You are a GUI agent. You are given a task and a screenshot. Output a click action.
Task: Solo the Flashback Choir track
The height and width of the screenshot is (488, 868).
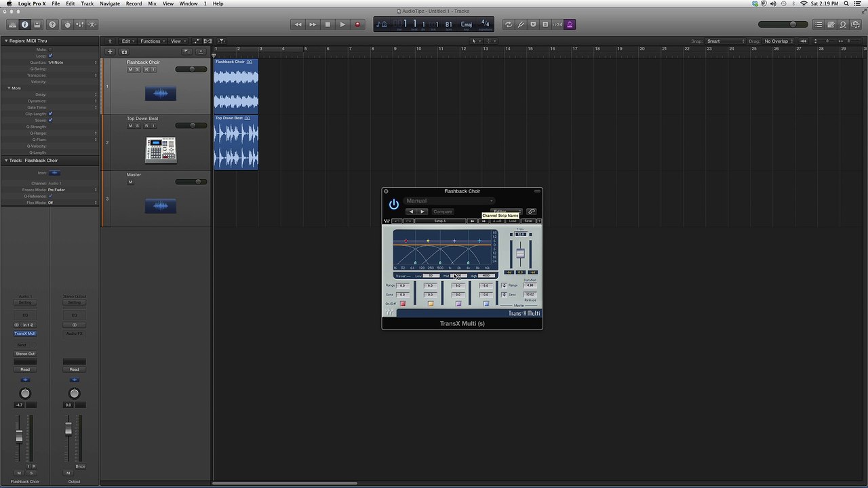click(138, 69)
